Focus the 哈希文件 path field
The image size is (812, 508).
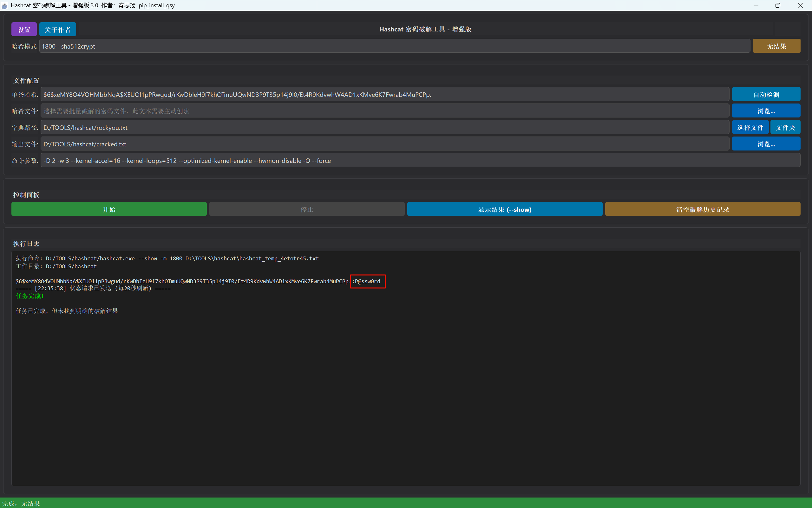point(385,111)
